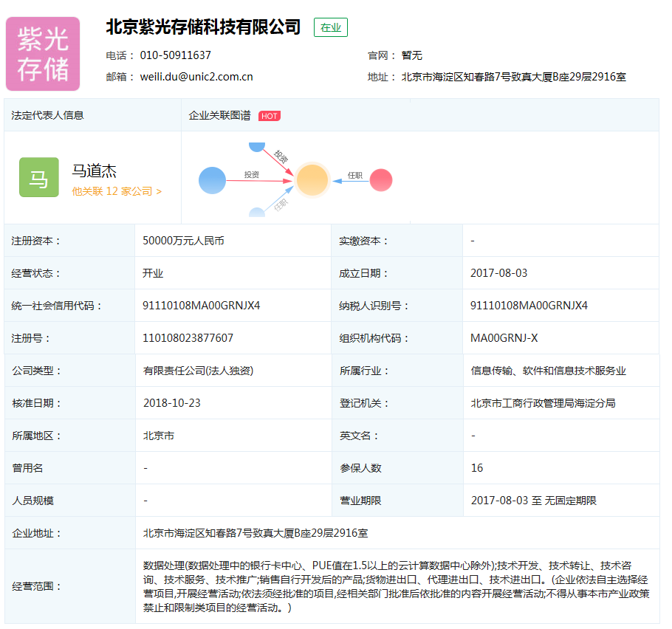Click registration number 110108023877607

pyautogui.click(x=188, y=338)
